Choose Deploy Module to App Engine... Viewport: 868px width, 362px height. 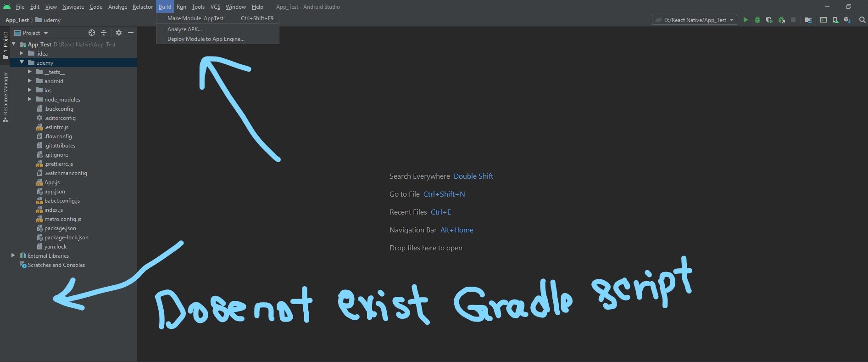pos(217,39)
